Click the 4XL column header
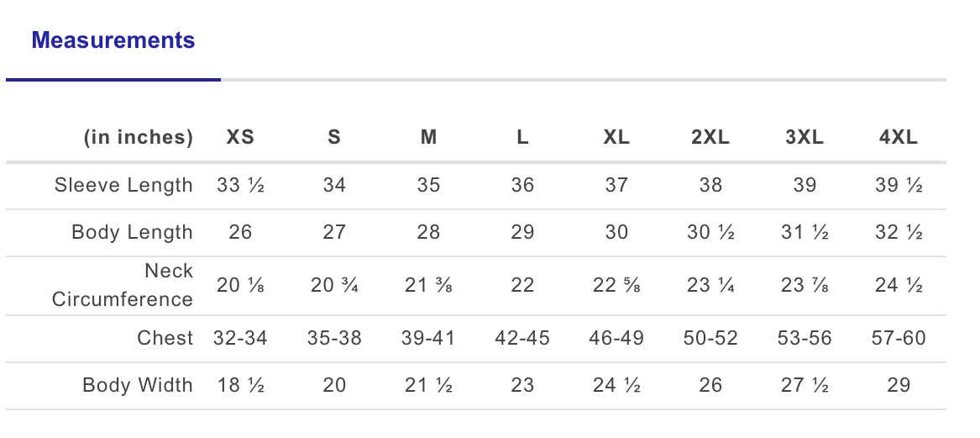Viewport: 980px width, 438px height. pos(899,137)
